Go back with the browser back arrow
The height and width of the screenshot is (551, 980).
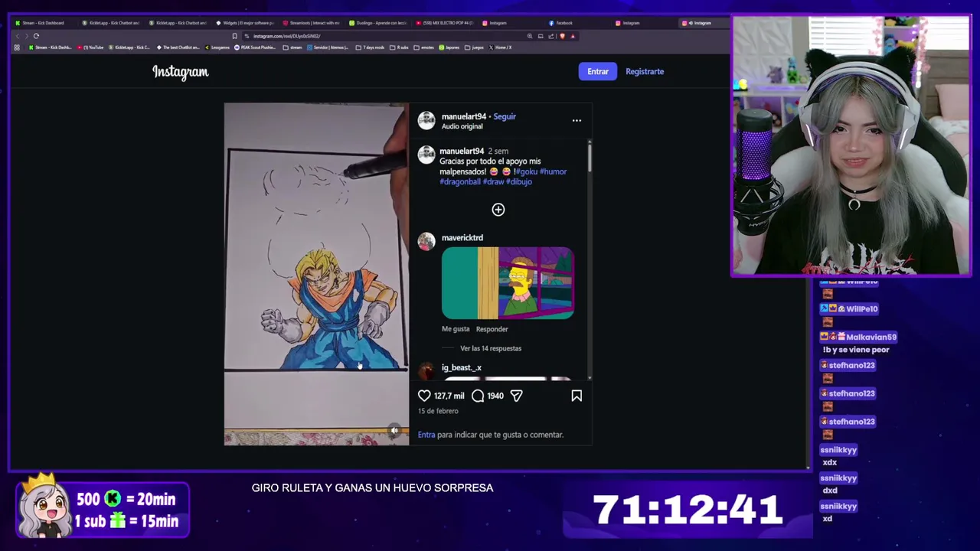18,36
